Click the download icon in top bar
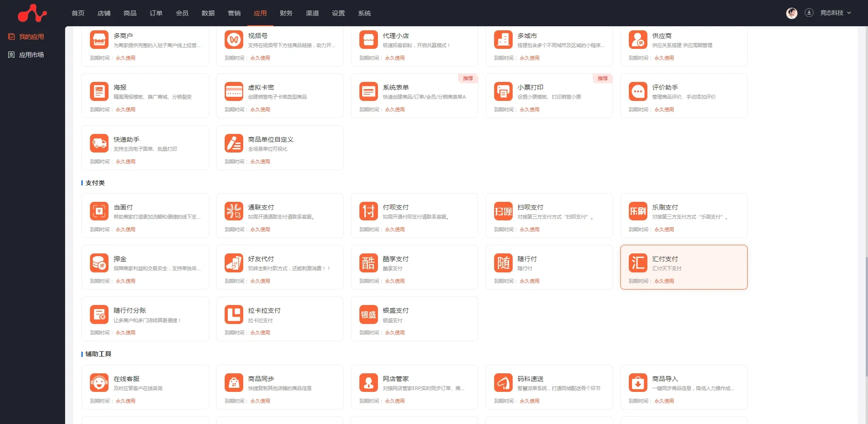 [809, 13]
